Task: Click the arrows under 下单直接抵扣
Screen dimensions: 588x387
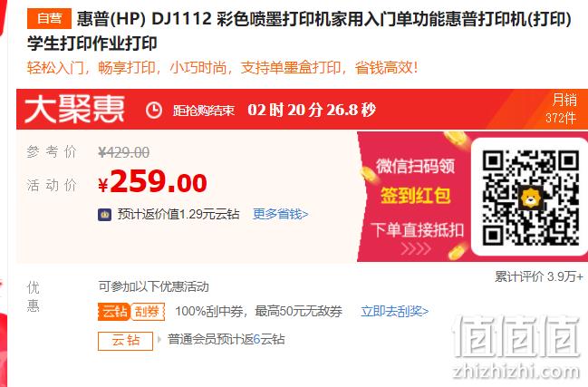Action: [x=416, y=248]
